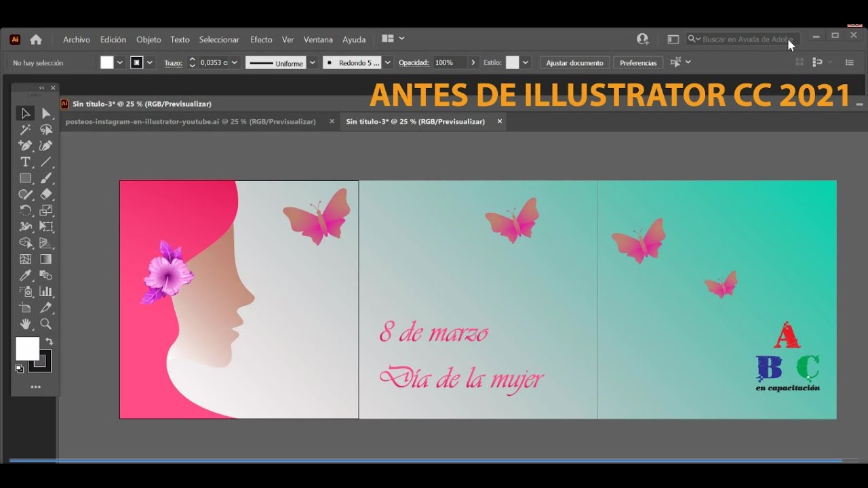Select the Shaper tool
Screen dimensions: 868x488
(x=25, y=195)
